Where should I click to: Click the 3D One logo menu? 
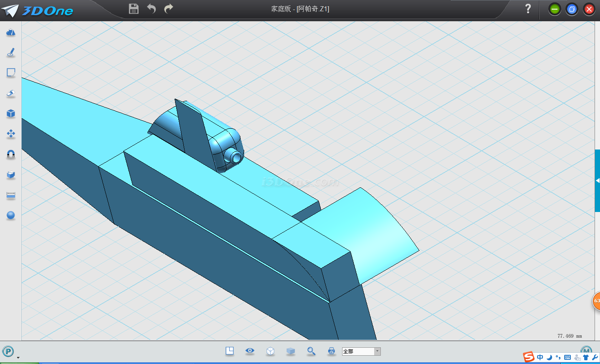[x=37, y=10]
